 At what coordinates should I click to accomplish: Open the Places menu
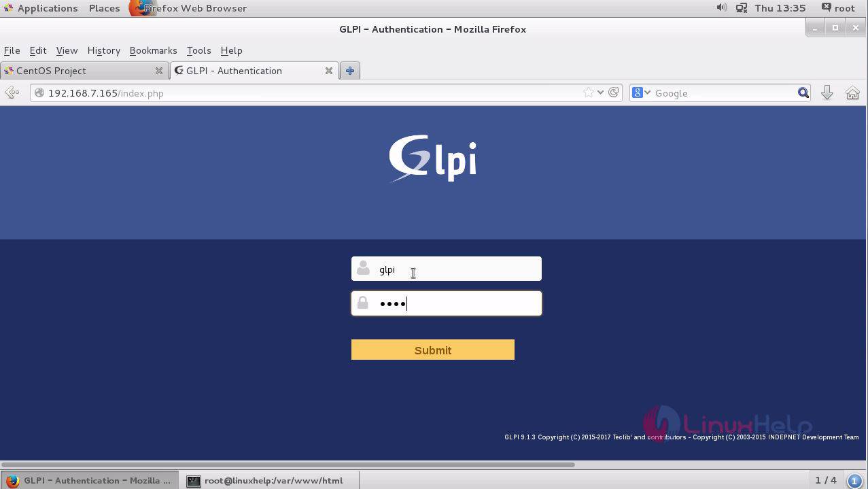pyautogui.click(x=104, y=8)
